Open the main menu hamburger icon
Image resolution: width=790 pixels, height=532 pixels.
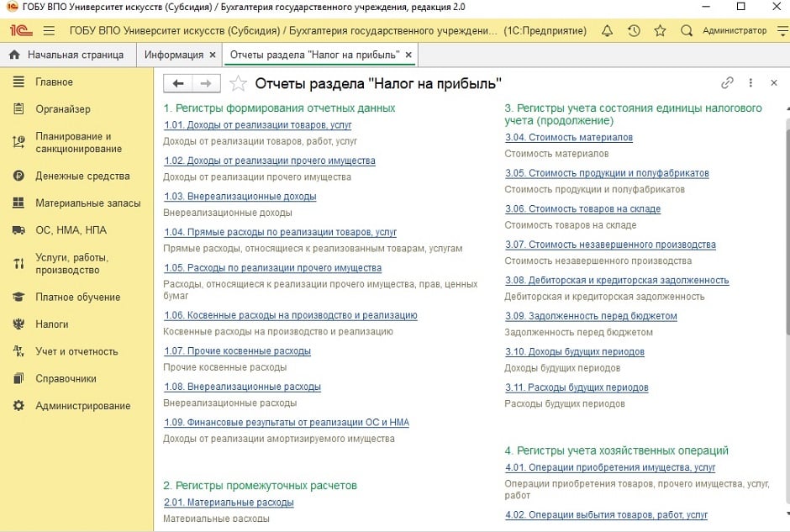tap(49, 31)
